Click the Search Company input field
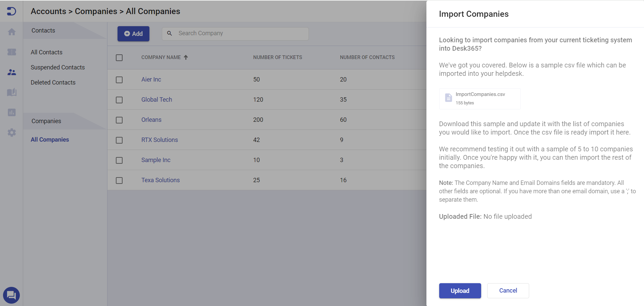644x306 pixels. pyautogui.click(x=235, y=33)
